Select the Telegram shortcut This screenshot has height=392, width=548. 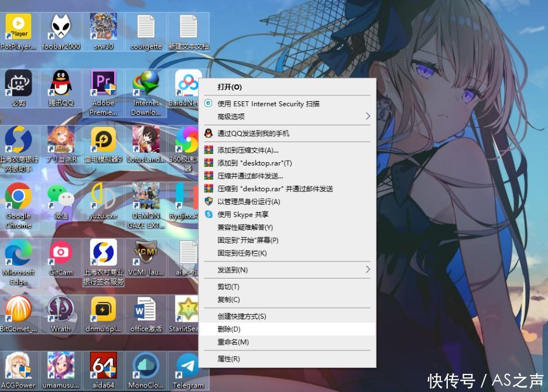coord(189,371)
